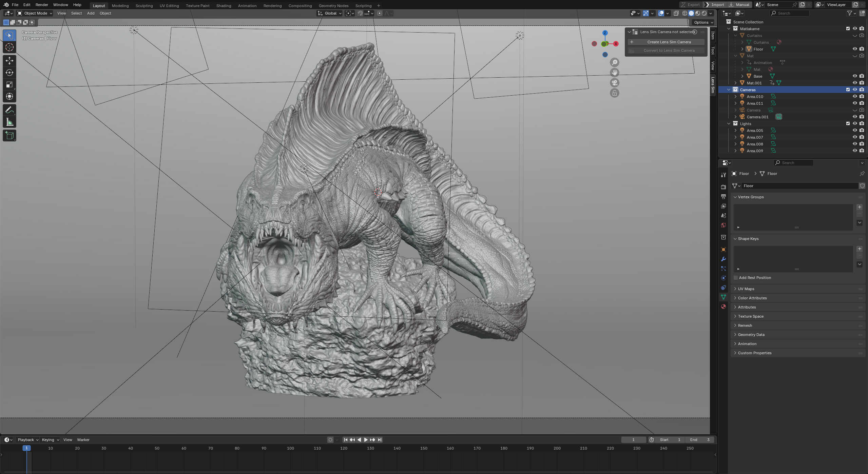Open the Object Mode dropdown
Viewport: 868px width, 474px height.
point(35,13)
